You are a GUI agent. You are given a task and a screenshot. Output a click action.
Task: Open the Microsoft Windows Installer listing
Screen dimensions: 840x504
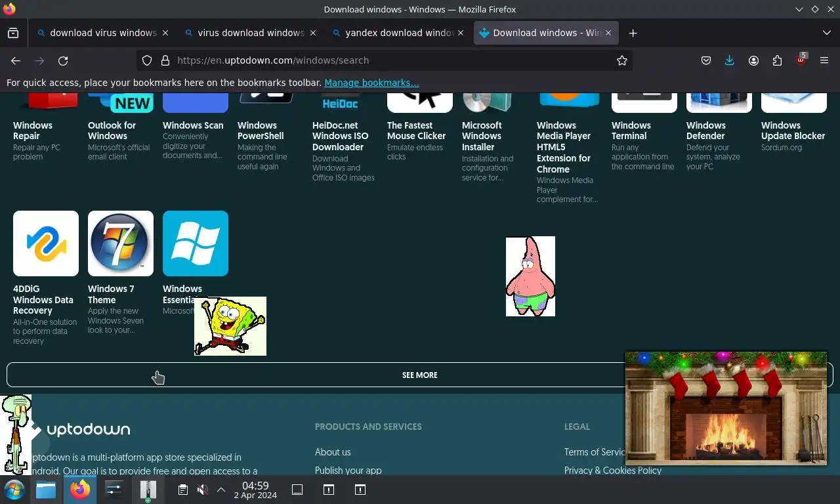(482, 136)
